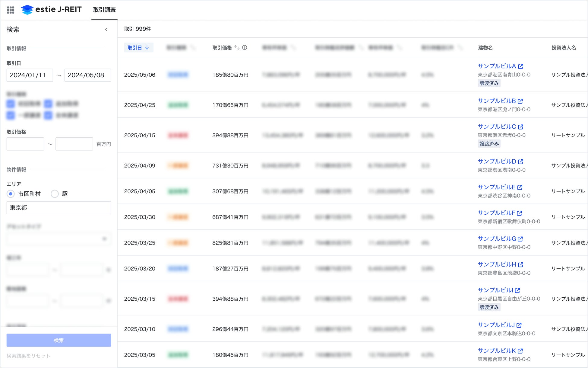Open the apps grid menu icon
This screenshot has width=588, height=368.
pyautogui.click(x=11, y=10)
